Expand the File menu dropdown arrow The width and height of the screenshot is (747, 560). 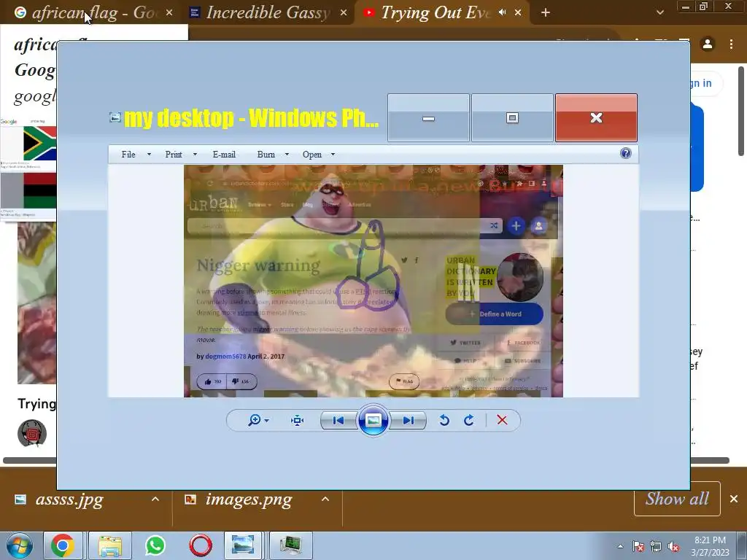(x=149, y=155)
